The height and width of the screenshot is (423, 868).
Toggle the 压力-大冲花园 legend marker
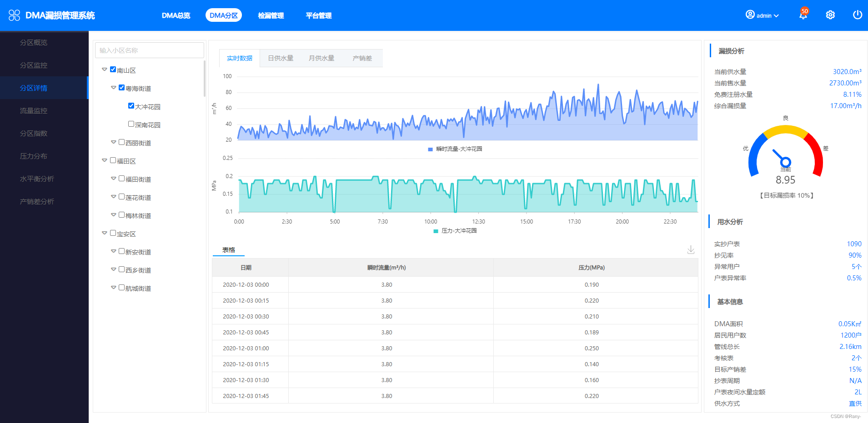point(436,231)
